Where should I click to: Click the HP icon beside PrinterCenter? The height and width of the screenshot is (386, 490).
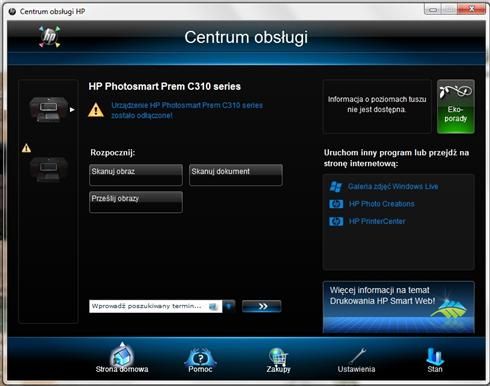point(336,221)
